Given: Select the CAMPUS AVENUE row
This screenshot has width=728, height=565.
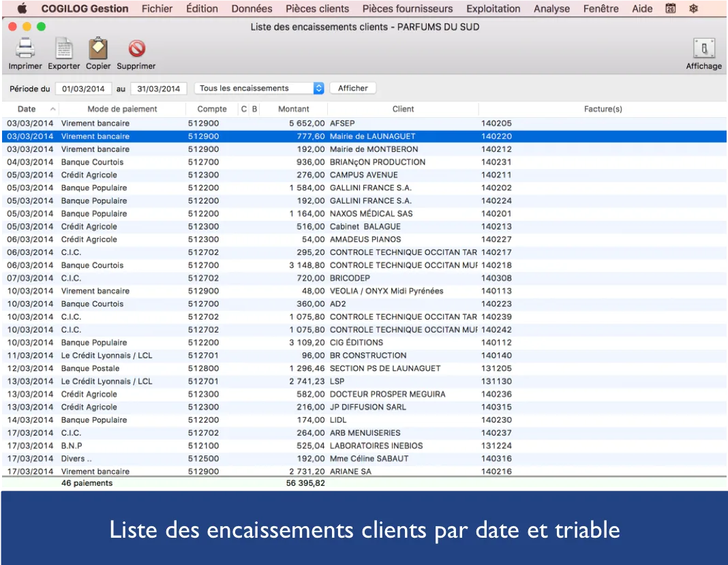Looking at the screenshot, I should (x=364, y=175).
